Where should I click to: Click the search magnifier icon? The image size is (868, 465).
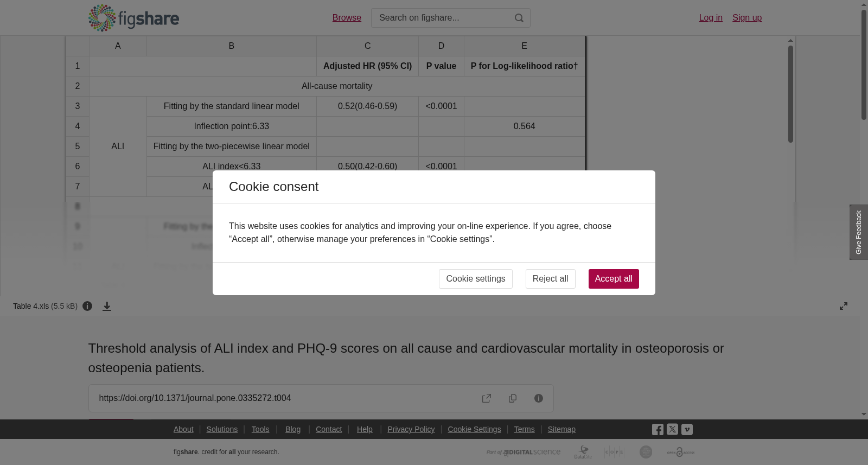point(519,18)
